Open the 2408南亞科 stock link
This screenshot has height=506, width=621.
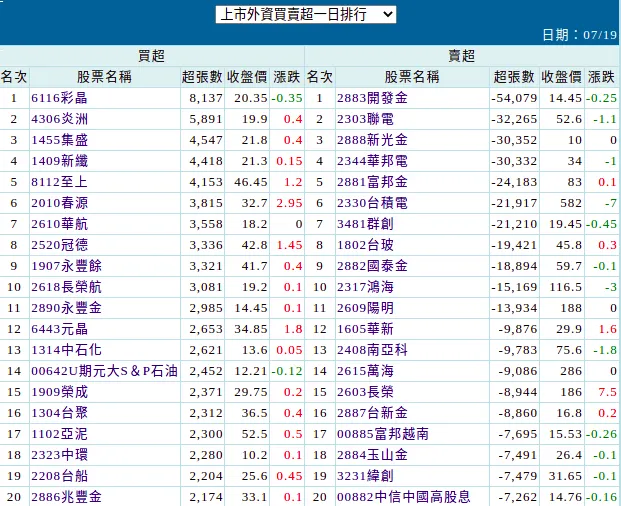372,350
